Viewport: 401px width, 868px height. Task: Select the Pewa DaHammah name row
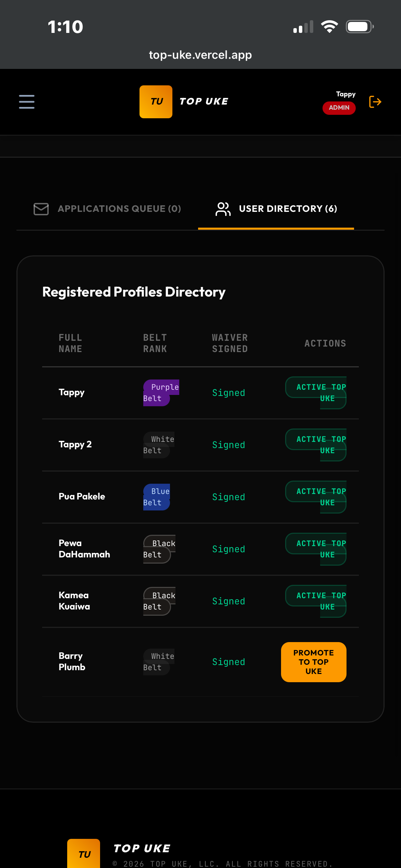pyautogui.click(x=200, y=549)
